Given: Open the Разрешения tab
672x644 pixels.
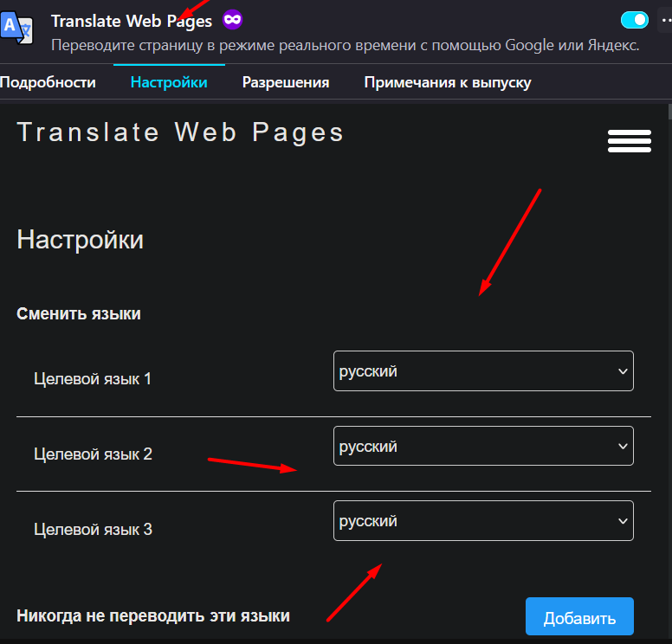Looking at the screenshot, I should pyautogui.click(x=286, y=82).
